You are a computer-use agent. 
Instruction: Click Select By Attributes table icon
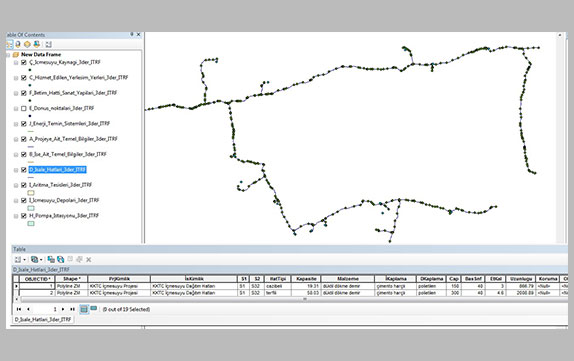point(51,260)
